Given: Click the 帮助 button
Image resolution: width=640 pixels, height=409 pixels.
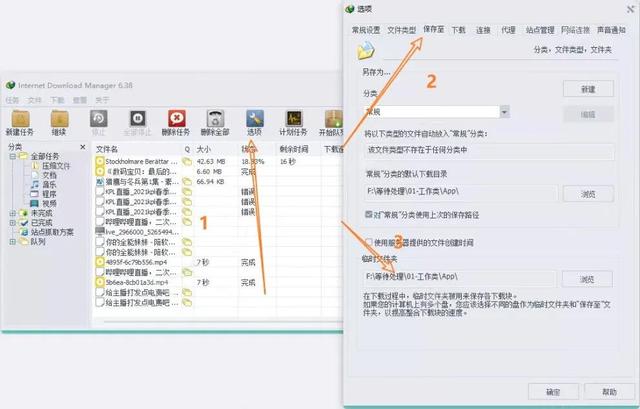Looking at the screenshot, I should click(x=609, y=392).
